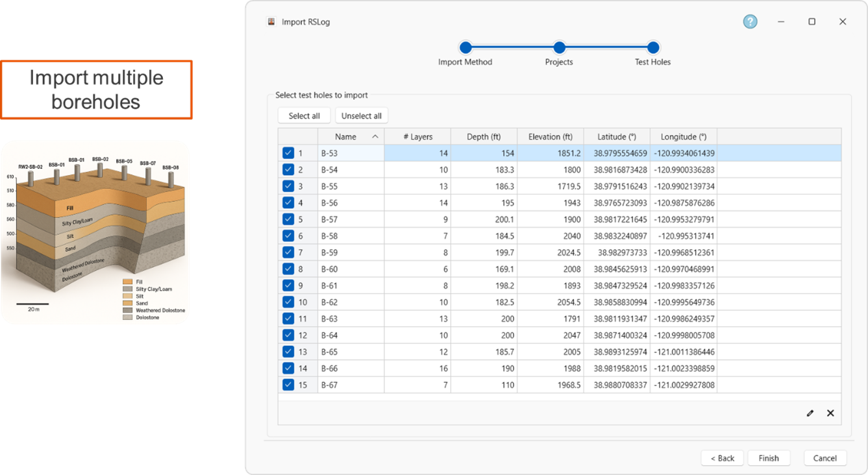Cancel the import wizard
Image resolution: width=868 pixels, height=475 pixels.
tap(825, 457)
